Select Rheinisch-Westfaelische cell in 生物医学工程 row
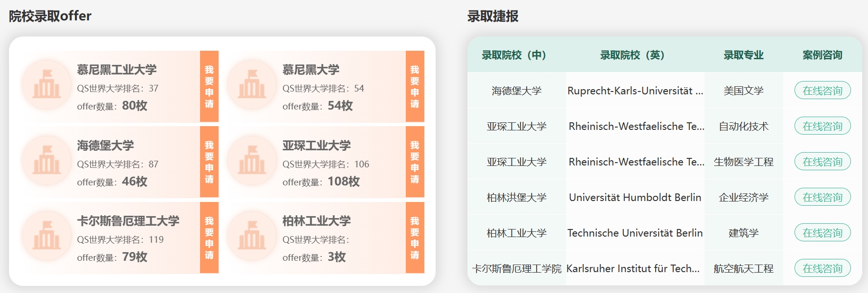The width and height of the screenshot is (868, 293). pyautogui.click(x=636, y=162)
